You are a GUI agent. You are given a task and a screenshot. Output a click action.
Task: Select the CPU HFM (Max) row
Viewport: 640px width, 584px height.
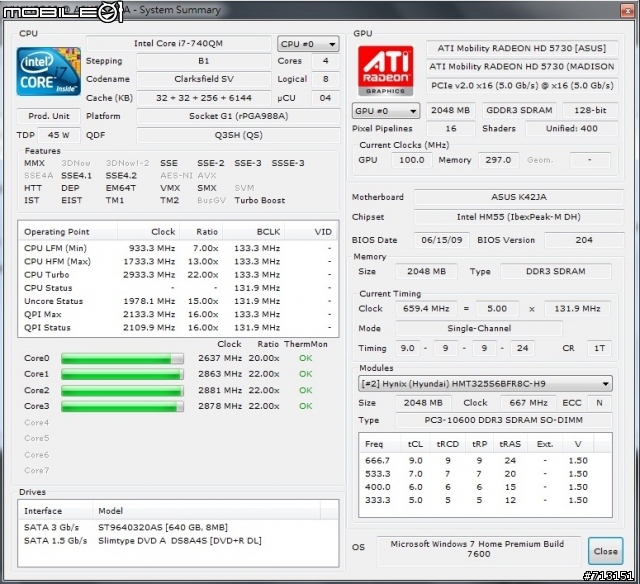pyautogui.click(x=178, y=261)
